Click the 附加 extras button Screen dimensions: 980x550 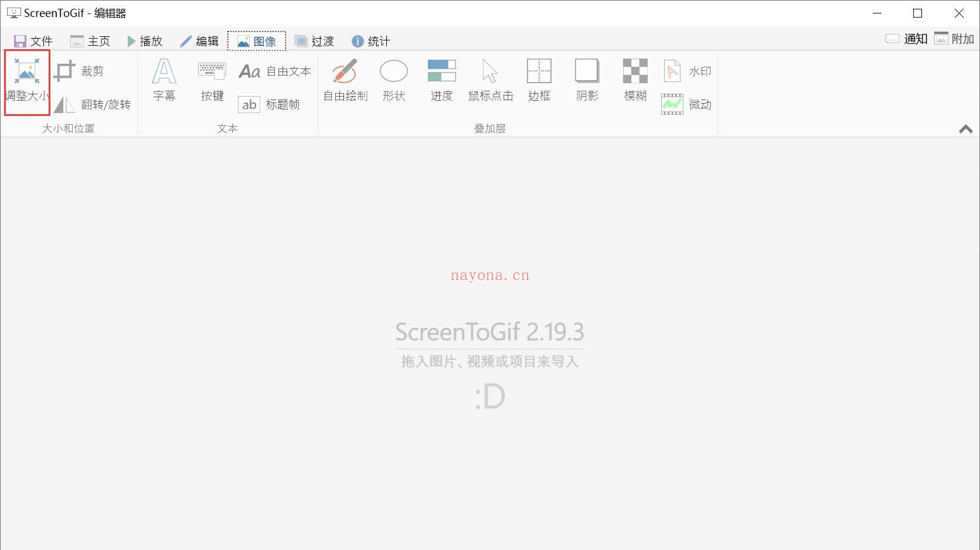click(x=954, y=39)
